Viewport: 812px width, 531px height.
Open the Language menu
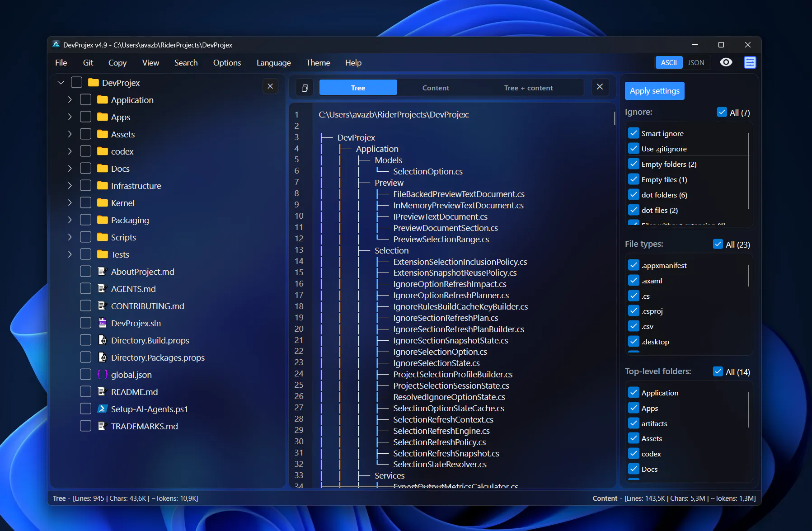click(x=274, y=62)
